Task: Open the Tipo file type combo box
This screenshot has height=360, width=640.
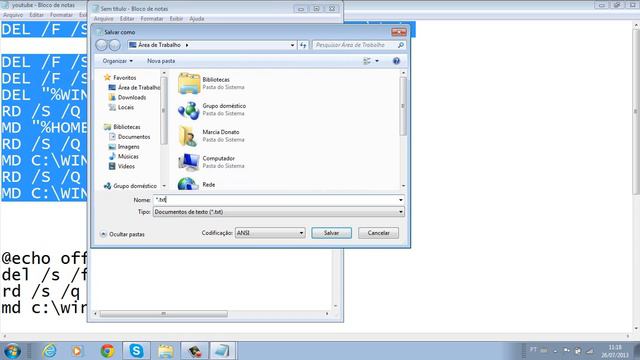Action: click(279, 212)
